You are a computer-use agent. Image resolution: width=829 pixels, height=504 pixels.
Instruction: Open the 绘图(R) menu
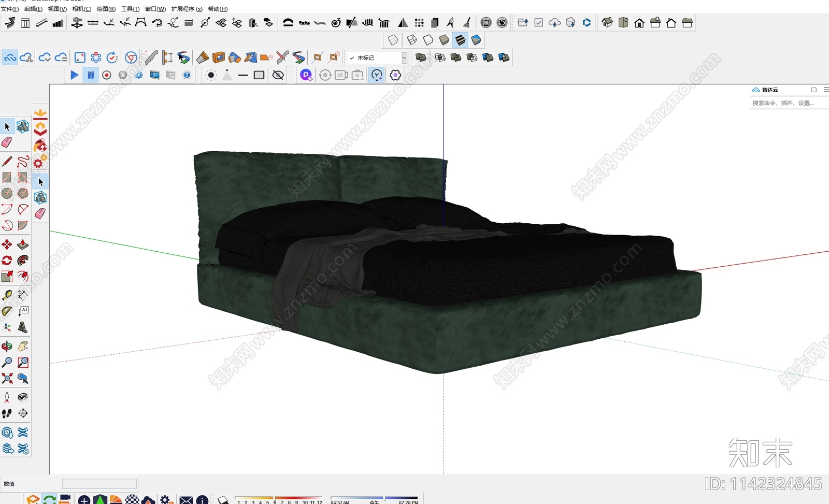(x=106, y=9)
